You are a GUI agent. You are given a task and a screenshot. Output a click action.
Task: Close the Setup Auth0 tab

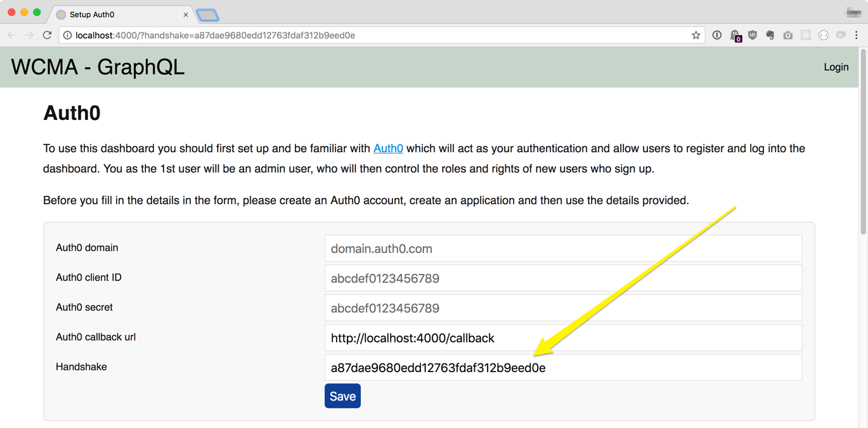tap(186, 15)
